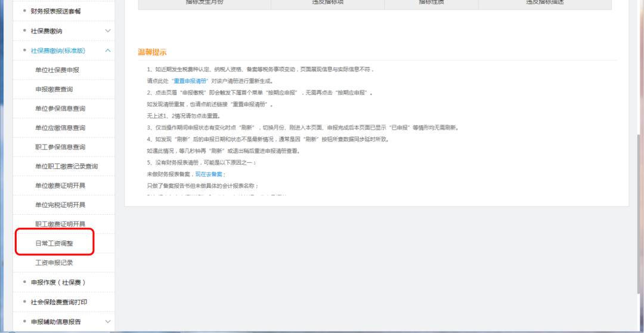Select the 社保费缴纳 sidebar menu
Screen dimensions: 644x333
point(47,31)
